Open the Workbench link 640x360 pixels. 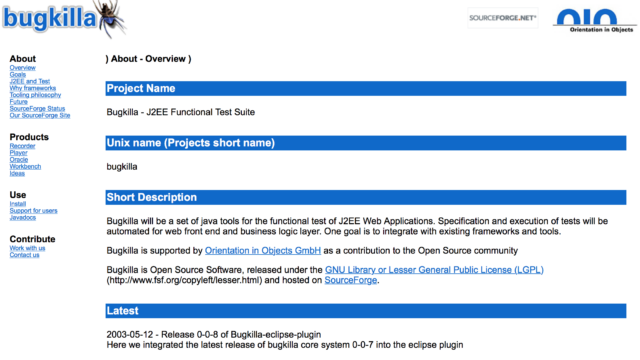click(25, 167)
